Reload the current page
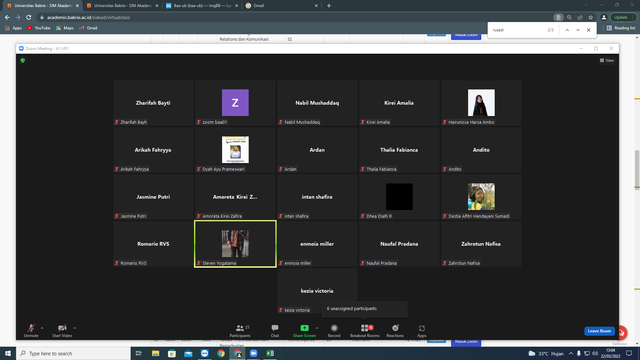 29,18
